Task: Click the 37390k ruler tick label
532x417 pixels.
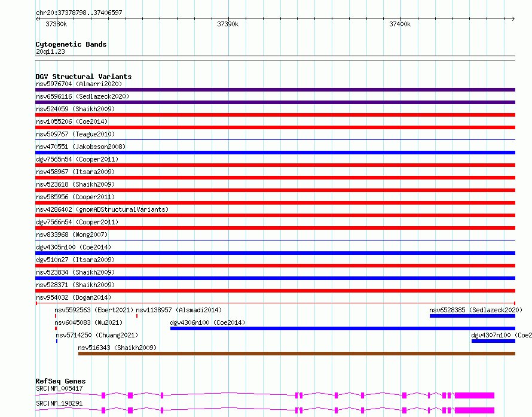Action: coord(228,24)
